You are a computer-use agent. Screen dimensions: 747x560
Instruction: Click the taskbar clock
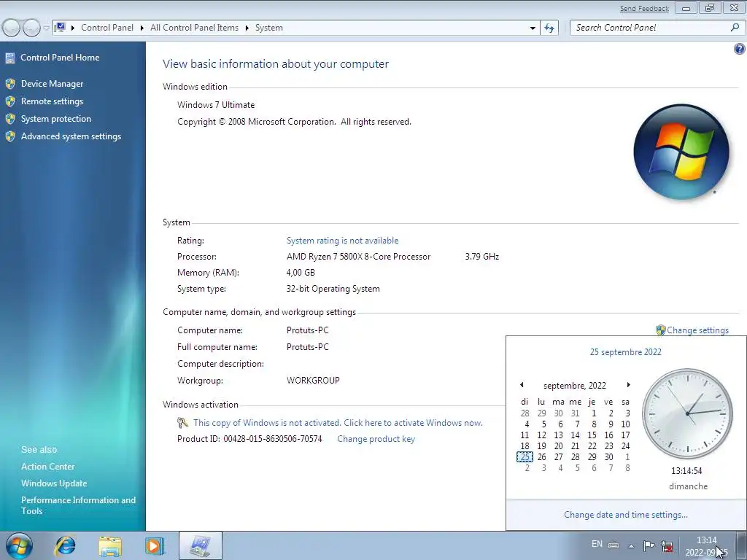click(706, 546)
